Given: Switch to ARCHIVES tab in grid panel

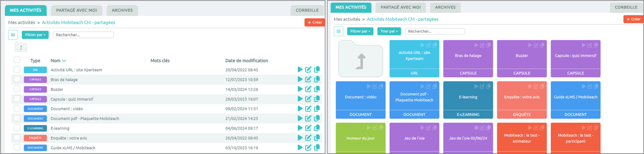Looking at the screenshot, I should (x=445, y=7).
